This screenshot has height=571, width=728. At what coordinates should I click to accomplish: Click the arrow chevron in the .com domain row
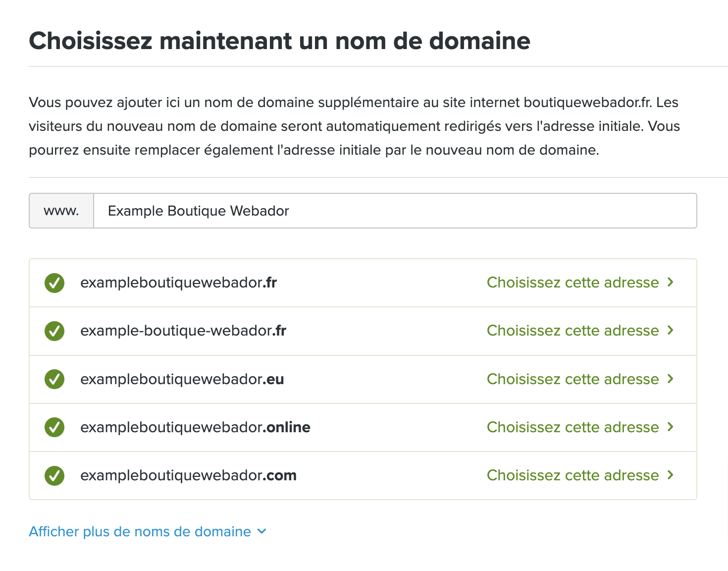pyautogui.click(x=671, y=475)
